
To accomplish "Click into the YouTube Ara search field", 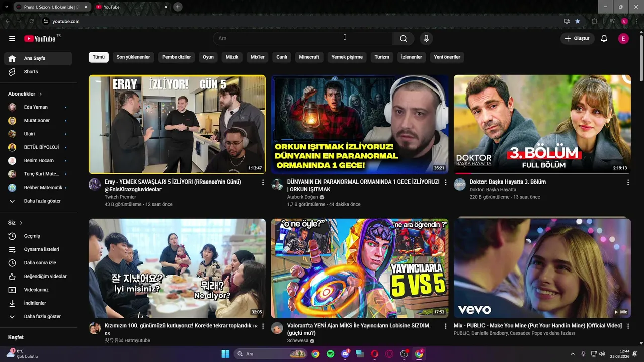I will 303,39.
